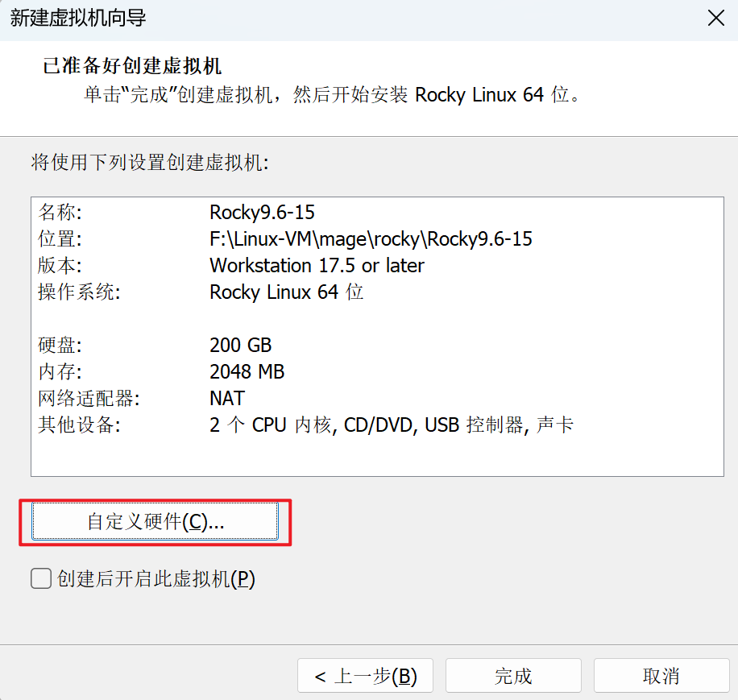Select the 其他设备 CPU and CD/DVD row
738x700 pixels.
[391, 425]
